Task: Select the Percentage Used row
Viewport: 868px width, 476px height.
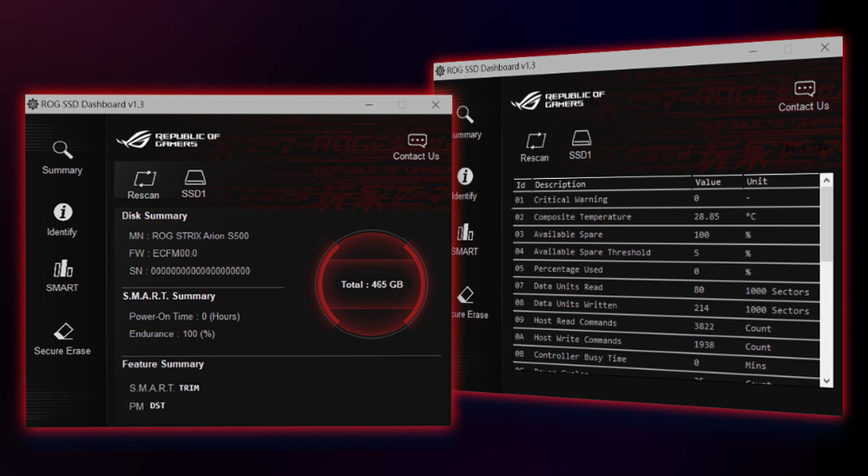Action: 666,270
